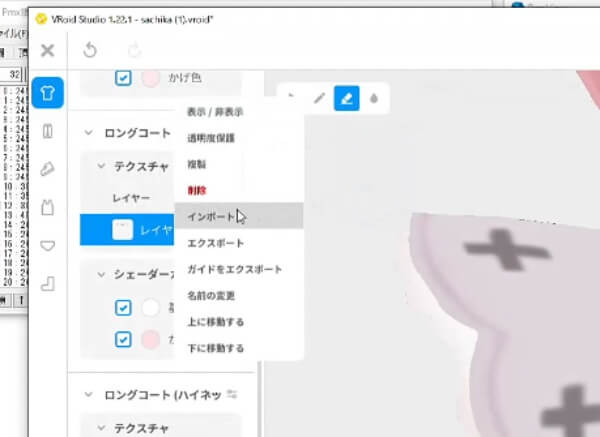Toggle the かげ色 checkbox
The height and width of the screenshot is (437, 600).
point(123,78)
